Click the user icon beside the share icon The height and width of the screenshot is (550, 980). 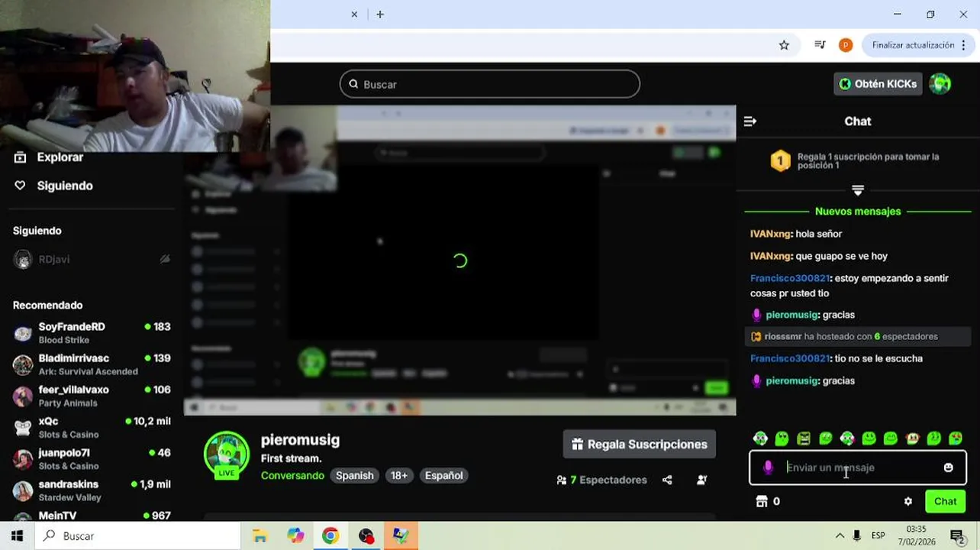pyautogui.click(x=701, y=480)
